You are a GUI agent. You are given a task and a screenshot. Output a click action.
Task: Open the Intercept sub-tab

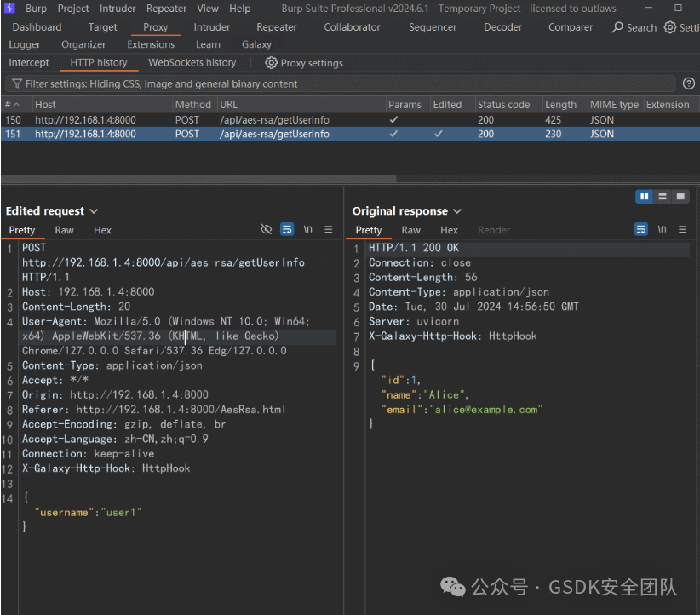29,62
